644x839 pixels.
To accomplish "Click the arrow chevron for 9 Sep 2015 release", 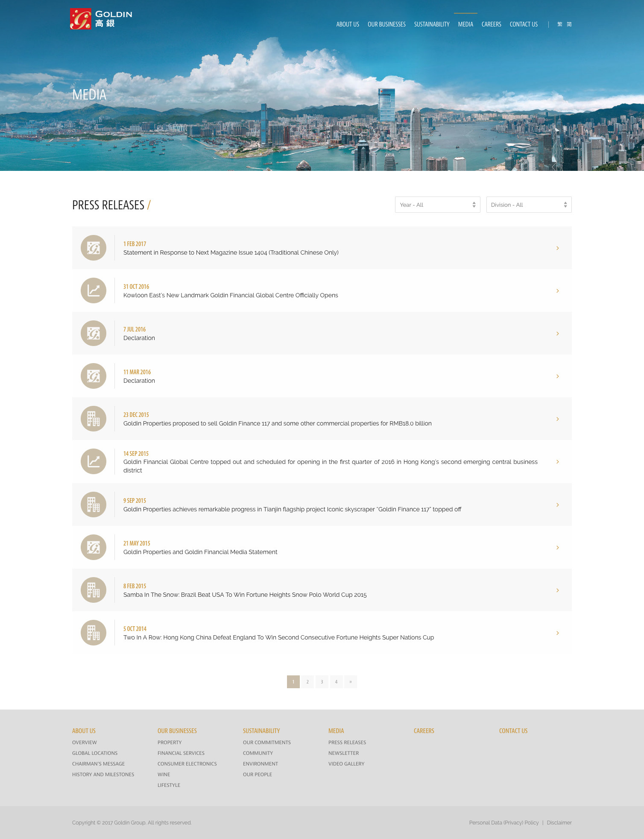I will (558, 505).
